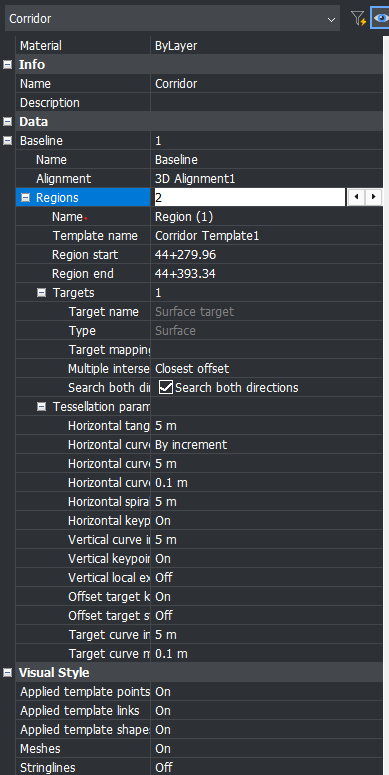
Task: Collapse the Baseline group
Action: point(7,141)
